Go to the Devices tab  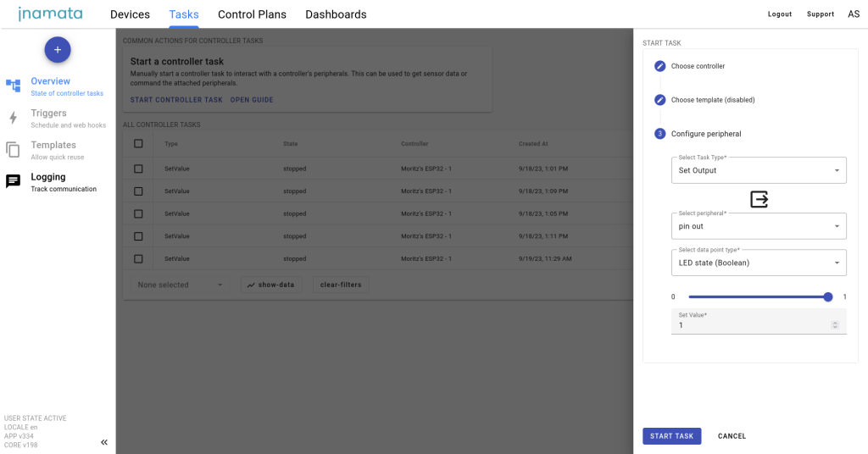[x=130, y=14]
